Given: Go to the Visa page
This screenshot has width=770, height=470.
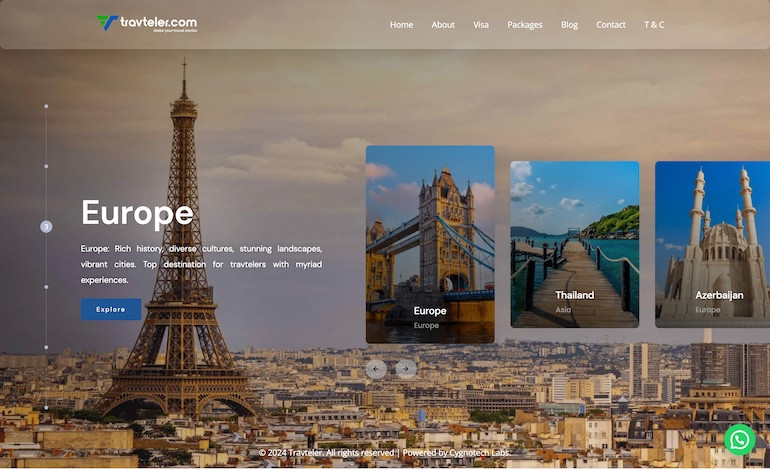Looking at the screenshot, I should click(x=481, y=25).
